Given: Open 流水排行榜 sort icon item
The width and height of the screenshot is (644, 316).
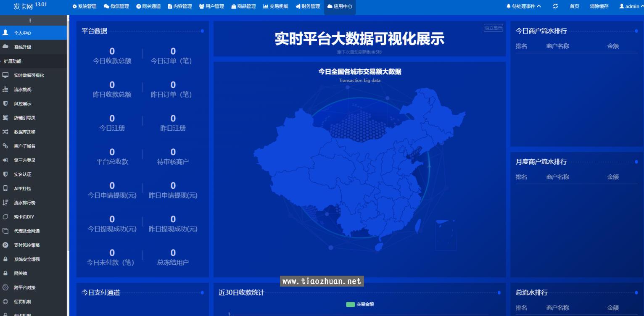Looking at the screenshot, I should [x=33, y=203].
